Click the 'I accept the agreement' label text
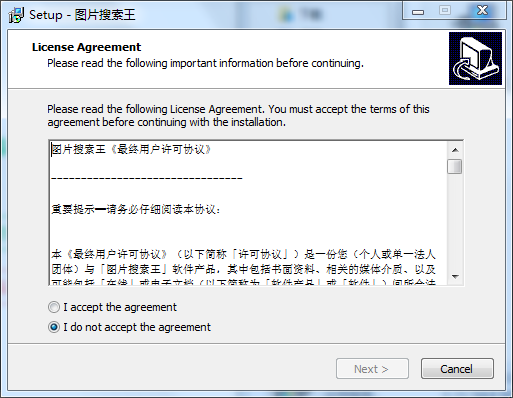 [120, 307]
